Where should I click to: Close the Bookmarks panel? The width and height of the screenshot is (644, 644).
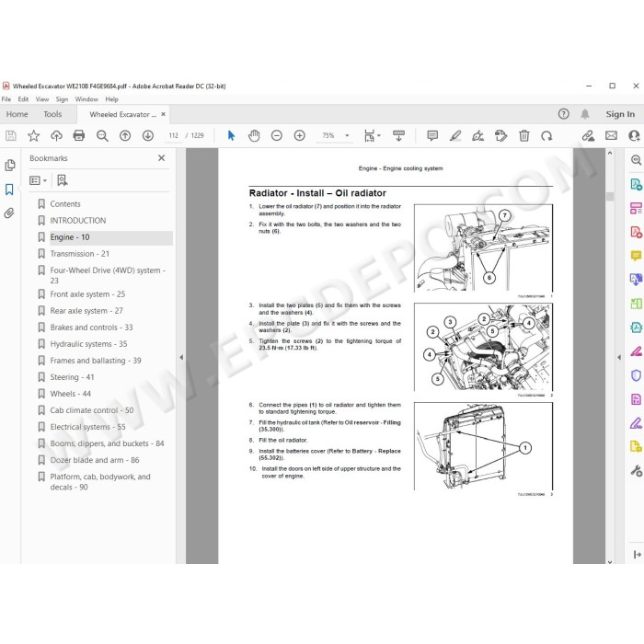click(x=161, y=158)
